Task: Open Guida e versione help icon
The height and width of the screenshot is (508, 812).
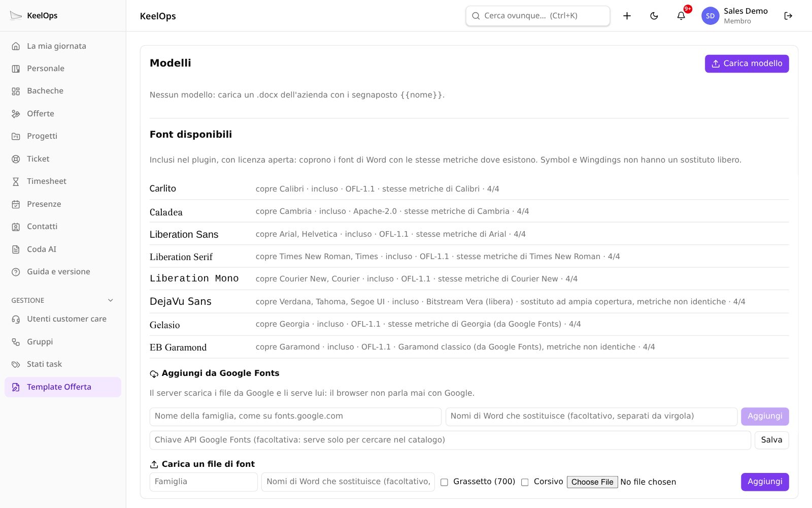Action: click(x=16, y=272)
